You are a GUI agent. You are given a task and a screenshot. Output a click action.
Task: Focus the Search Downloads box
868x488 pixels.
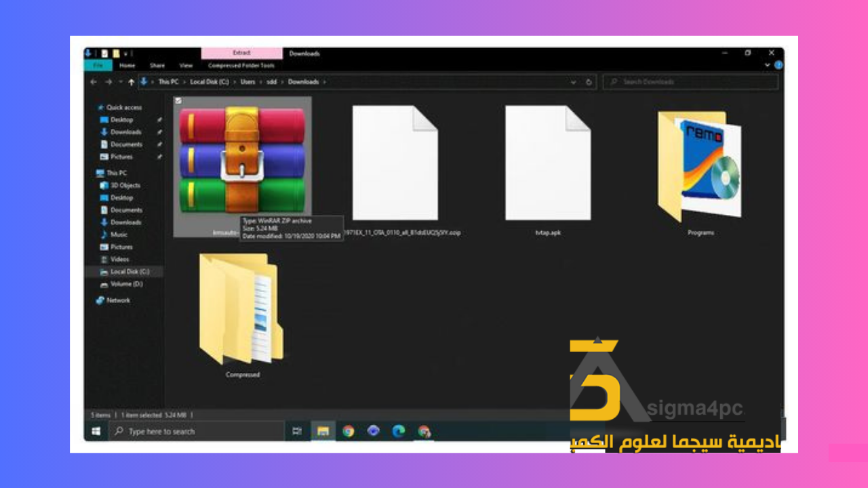[x=690, y=82]
